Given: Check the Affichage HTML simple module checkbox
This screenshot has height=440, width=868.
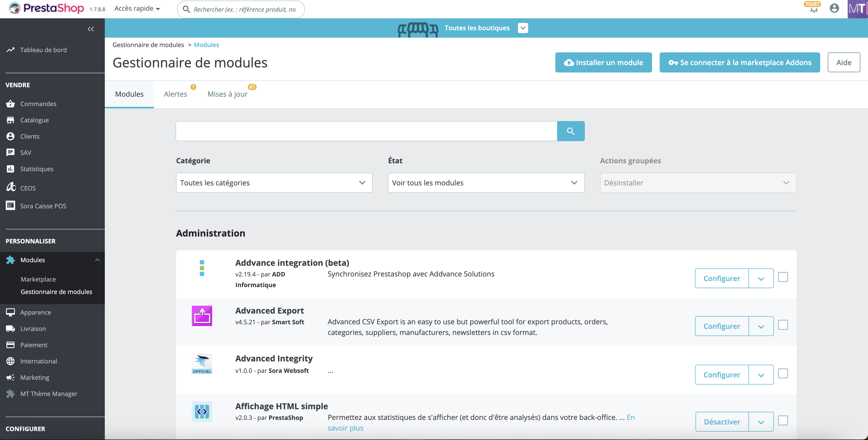Looking at the screenshot, I should click(x=783, y=420).
